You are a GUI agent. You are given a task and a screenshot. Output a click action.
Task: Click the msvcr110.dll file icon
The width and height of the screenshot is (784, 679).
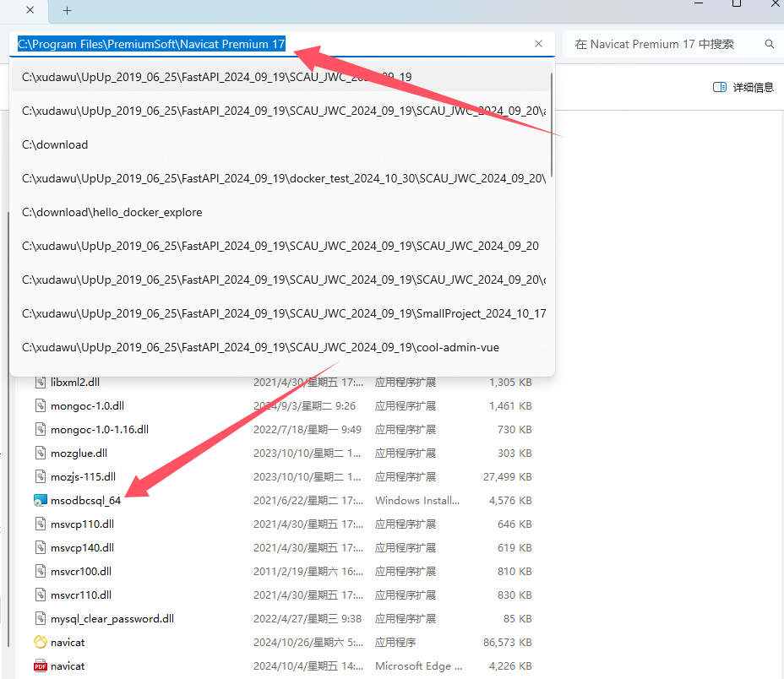point(41,595)
